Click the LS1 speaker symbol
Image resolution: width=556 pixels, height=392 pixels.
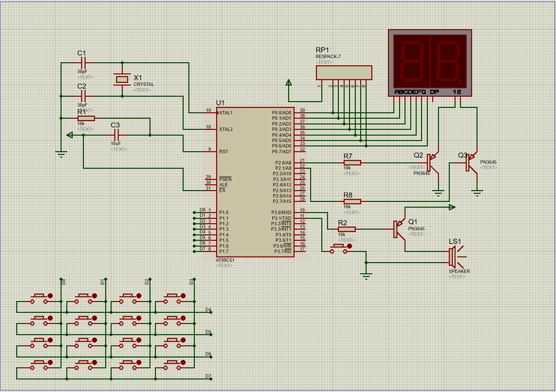click(x=457, y=257)
